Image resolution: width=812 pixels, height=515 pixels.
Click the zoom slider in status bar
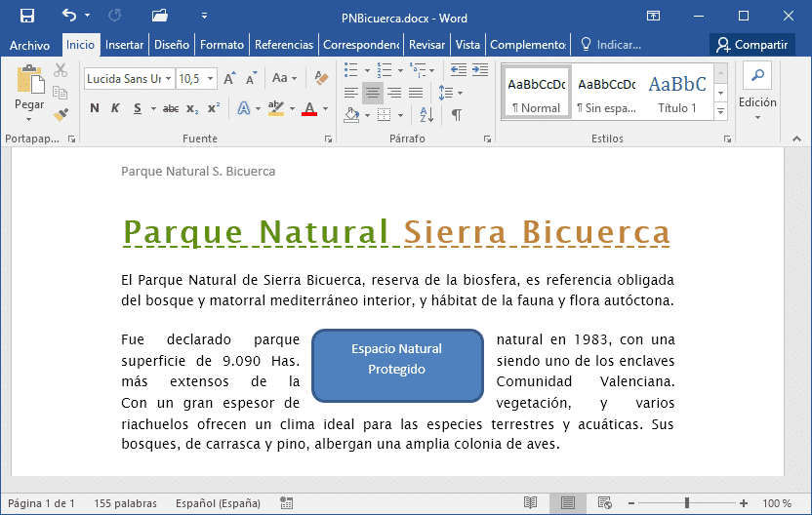coord(687,503)
